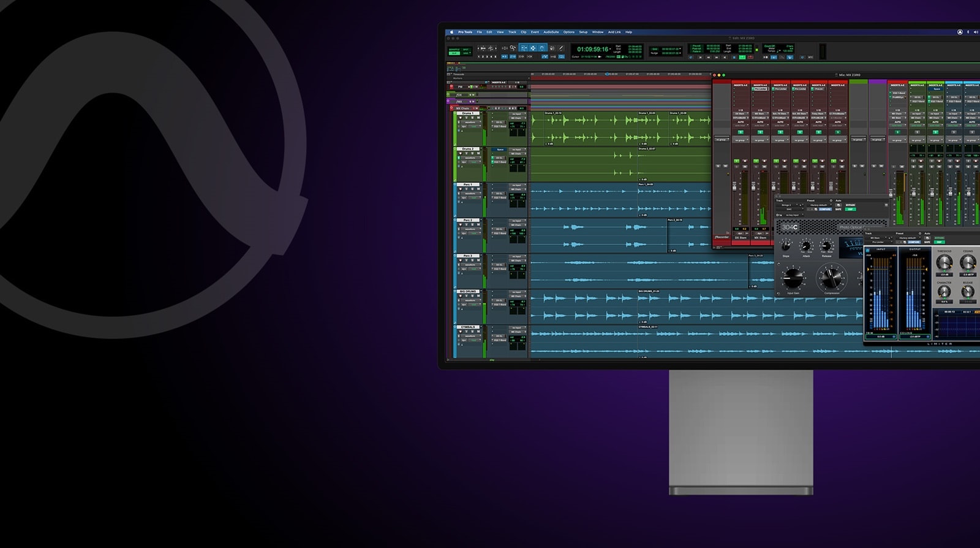Click the main timecode counter 01:09:59:16
This screenshot has width=980, height=548.
(592, 49)
